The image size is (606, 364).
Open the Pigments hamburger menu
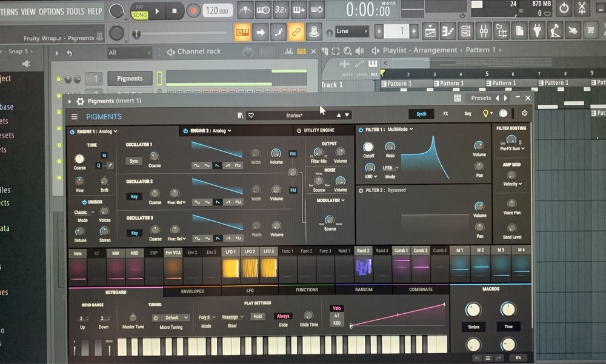pos(74,117)
